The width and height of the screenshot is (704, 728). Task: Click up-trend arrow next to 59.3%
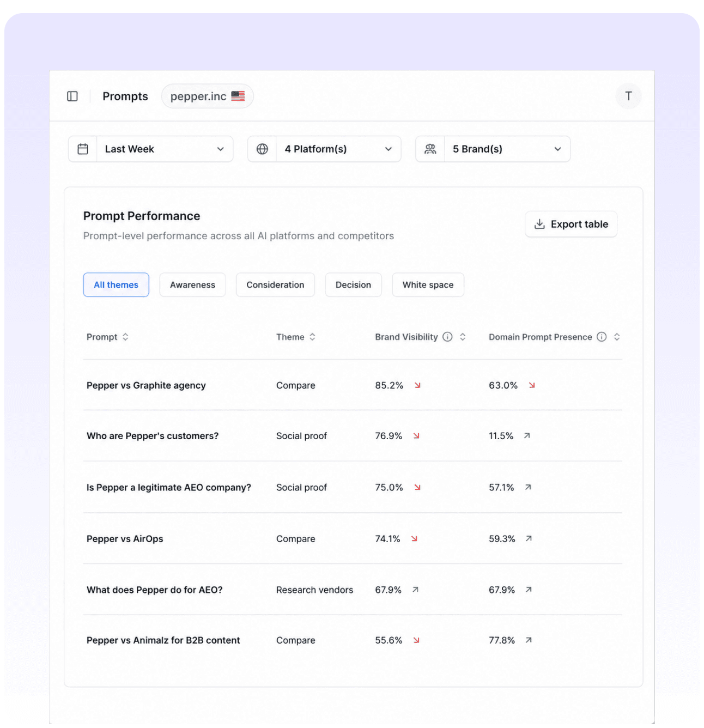point(529,538)
